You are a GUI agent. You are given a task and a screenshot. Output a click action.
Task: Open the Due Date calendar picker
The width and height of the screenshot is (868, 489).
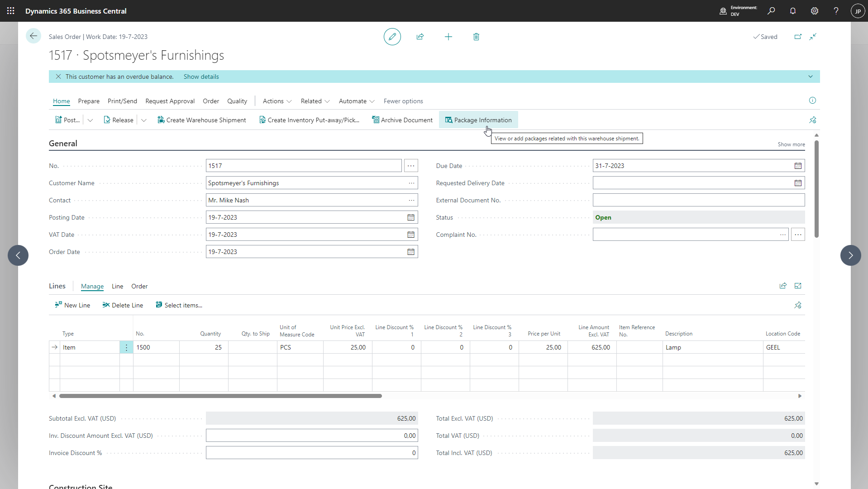[798, 166]
